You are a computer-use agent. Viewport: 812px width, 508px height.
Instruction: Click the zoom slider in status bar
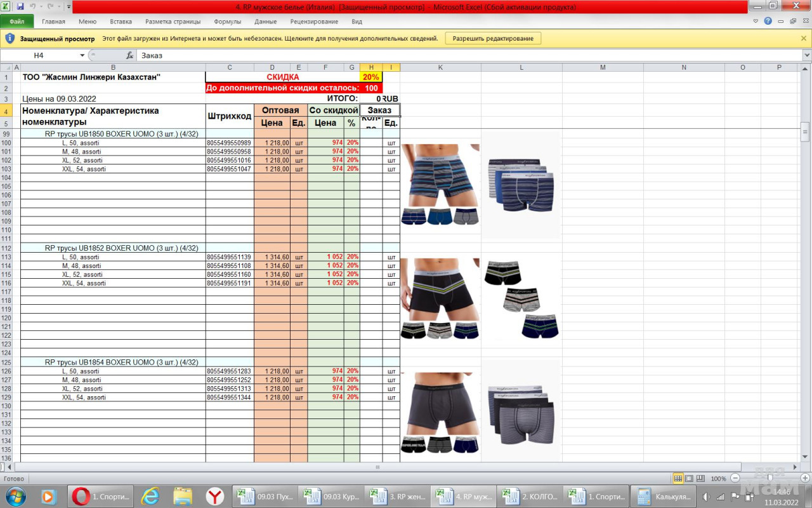769,478
